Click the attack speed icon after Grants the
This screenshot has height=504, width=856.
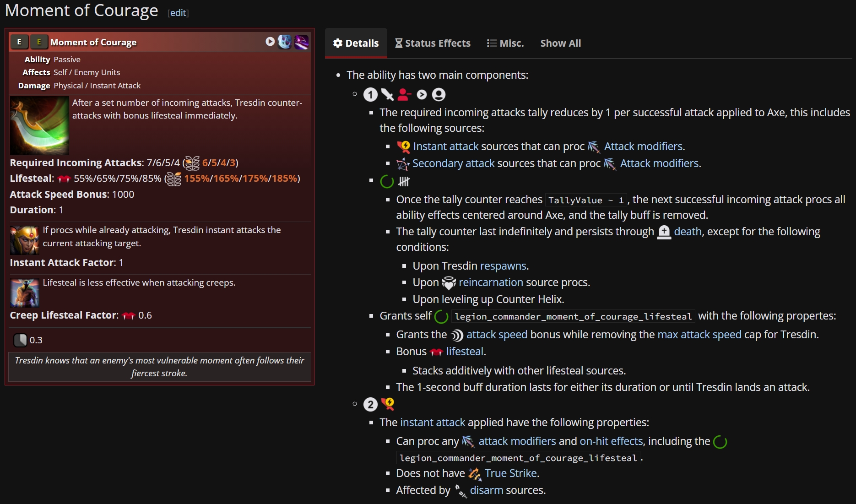457,336
